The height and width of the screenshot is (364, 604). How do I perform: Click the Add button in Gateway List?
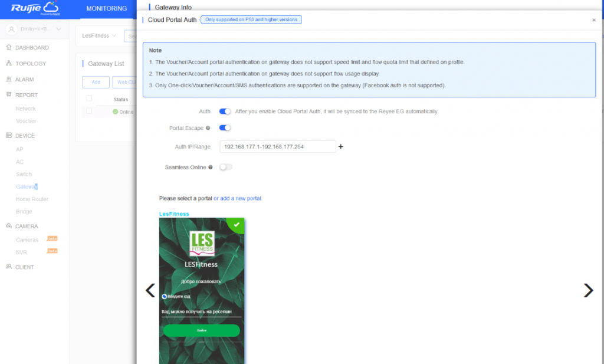point(96,82)
